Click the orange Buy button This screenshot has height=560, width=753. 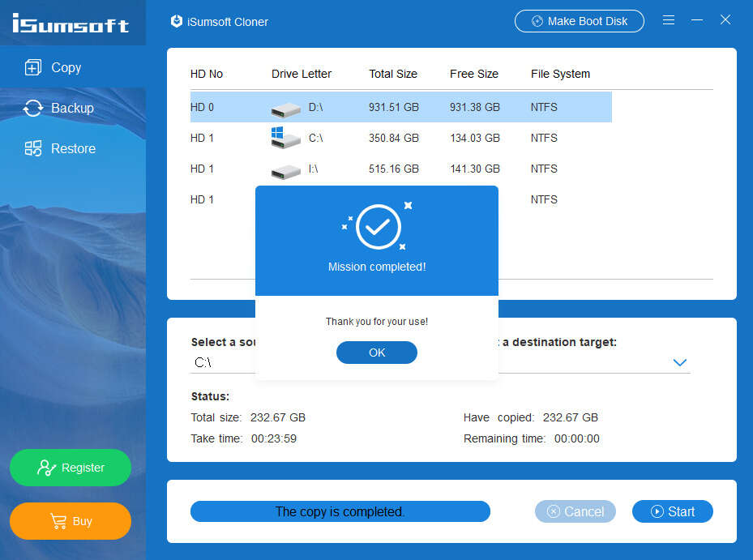pos(71,521)
